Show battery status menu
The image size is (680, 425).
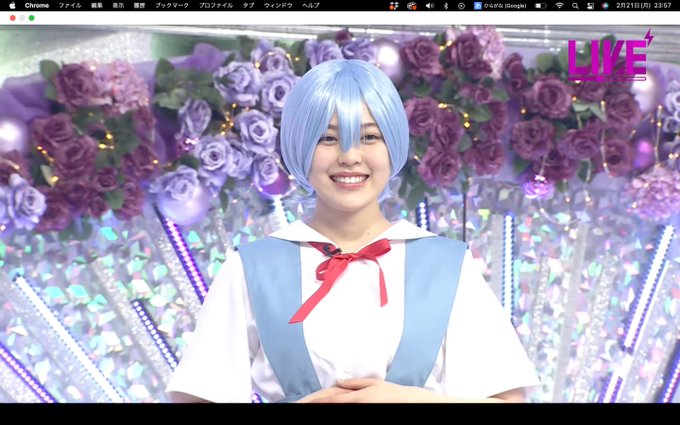541,6
